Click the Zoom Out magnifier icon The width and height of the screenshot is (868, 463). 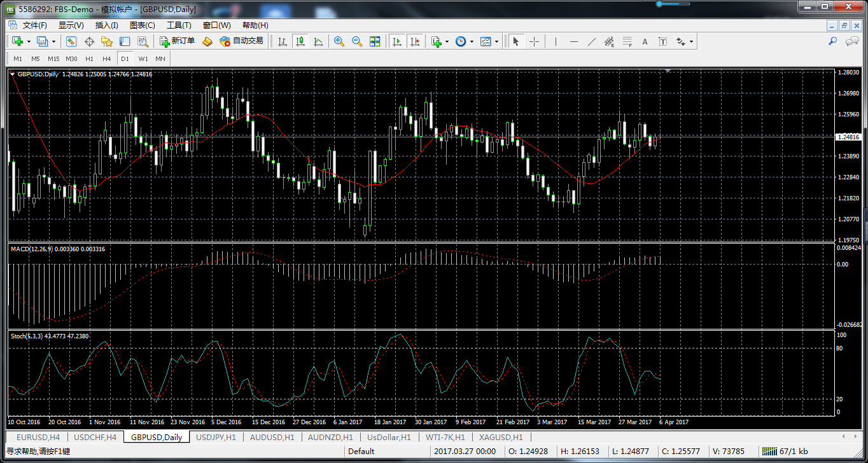tap(357, 41)
